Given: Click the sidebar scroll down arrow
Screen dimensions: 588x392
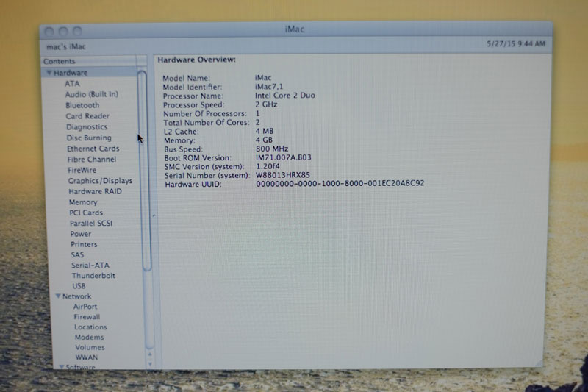Looking at the screenshot, I should click(149, 363).
